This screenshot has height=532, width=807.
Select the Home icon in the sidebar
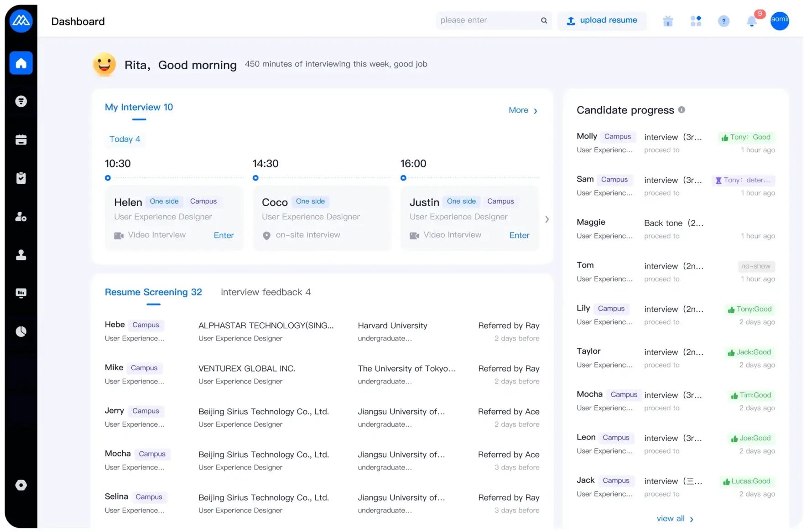21,63
